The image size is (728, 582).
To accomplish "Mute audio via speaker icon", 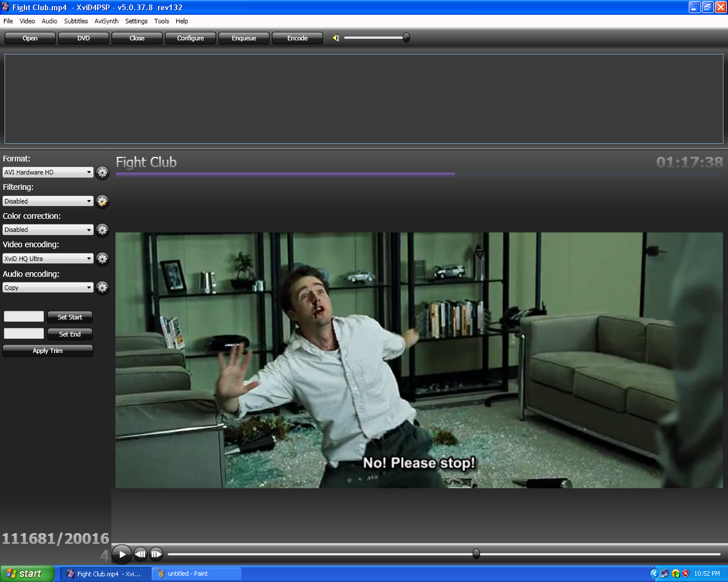I will (336, 38).
